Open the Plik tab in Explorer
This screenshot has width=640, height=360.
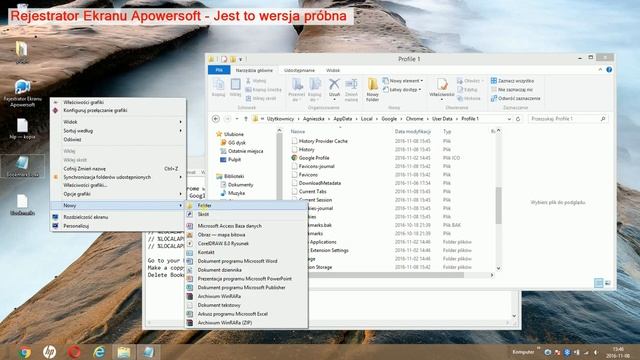tap(219, 70)
